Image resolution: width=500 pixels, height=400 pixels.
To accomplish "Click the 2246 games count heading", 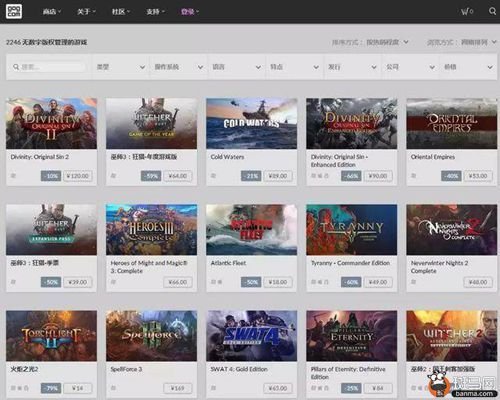I will click(x=47, y=42).
